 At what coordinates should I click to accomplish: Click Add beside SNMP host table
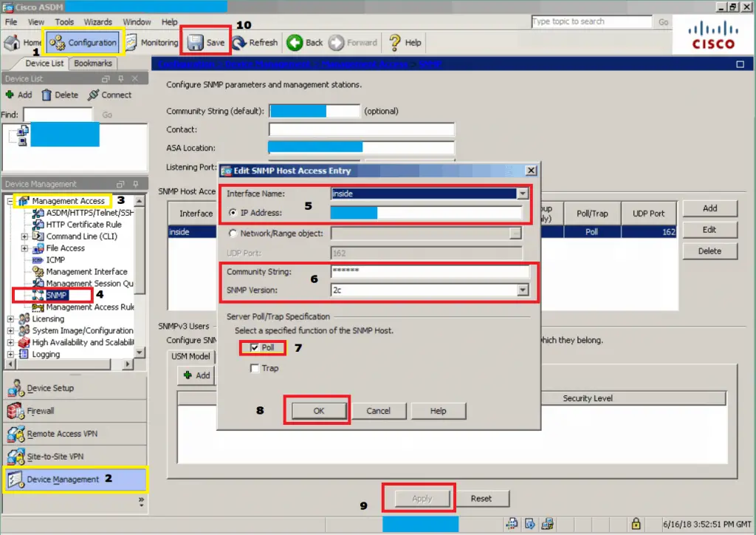click(709, 208)
